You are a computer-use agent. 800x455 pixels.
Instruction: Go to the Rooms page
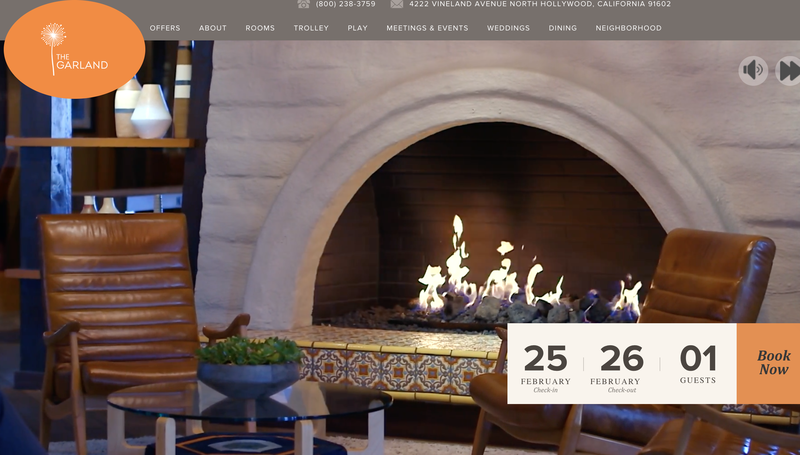pos(260,28)
